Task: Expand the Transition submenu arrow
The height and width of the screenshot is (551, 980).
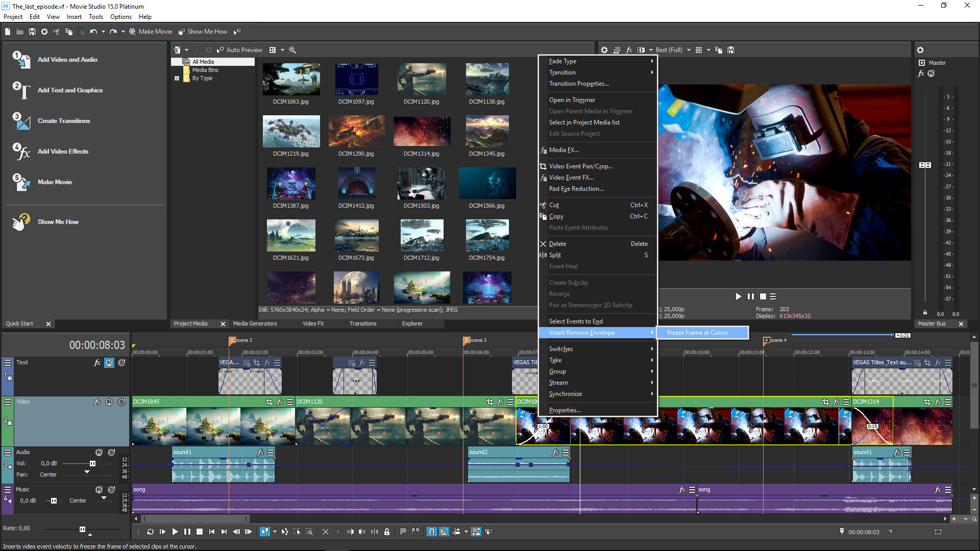Action: pyautogui.click(x=652, y=72)
